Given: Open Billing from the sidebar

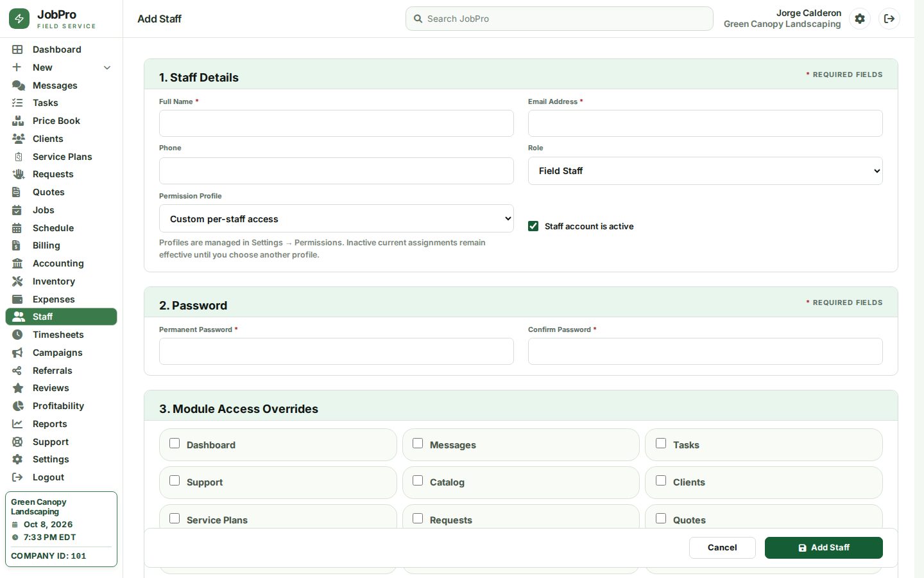Looking at the screenshot, I should click(x=61, y=245).
